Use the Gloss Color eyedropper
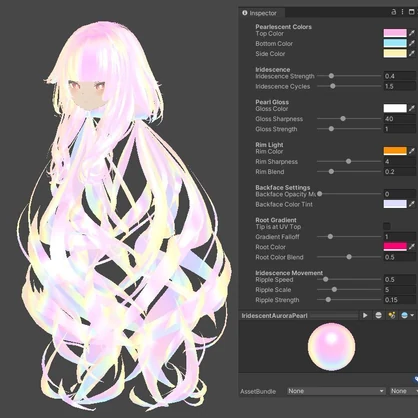This screenshot has width=418, height=418. coord(412,108)
